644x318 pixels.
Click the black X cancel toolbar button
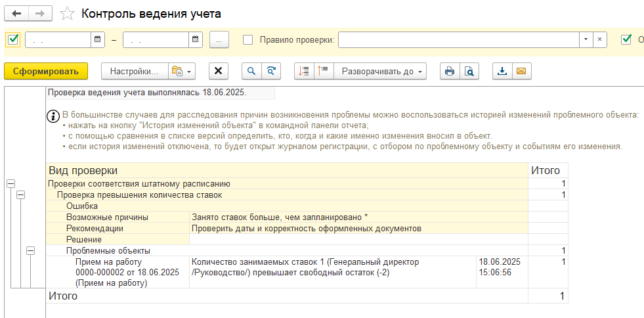pos(219,71)
